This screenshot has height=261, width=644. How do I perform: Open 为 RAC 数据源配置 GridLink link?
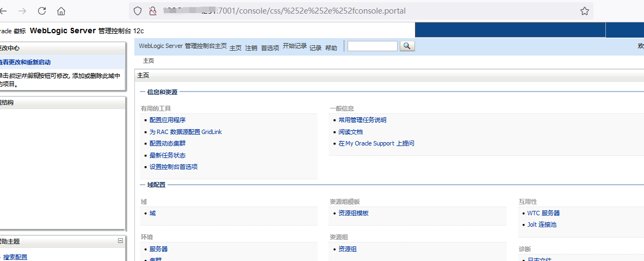coord(185,132)
